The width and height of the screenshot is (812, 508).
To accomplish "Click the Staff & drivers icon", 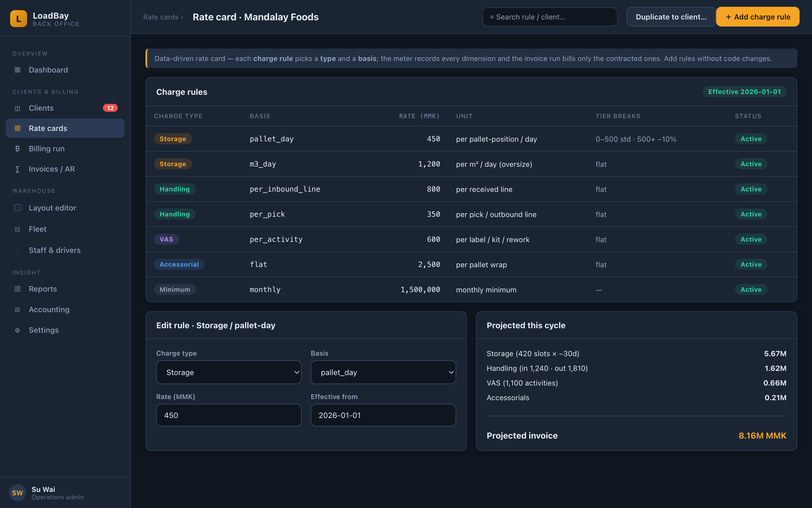I will pos(17,251).
